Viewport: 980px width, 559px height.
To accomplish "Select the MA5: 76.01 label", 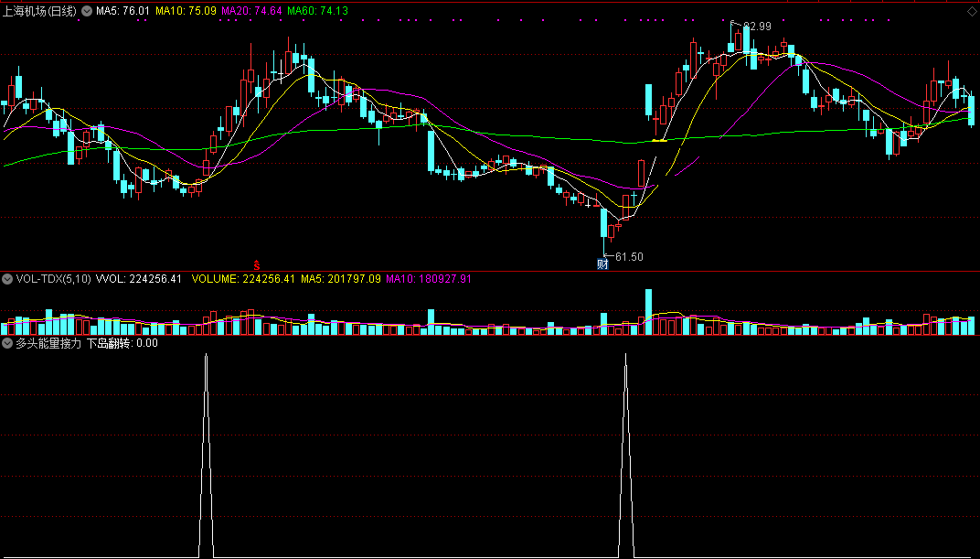I will pos(123,11).
